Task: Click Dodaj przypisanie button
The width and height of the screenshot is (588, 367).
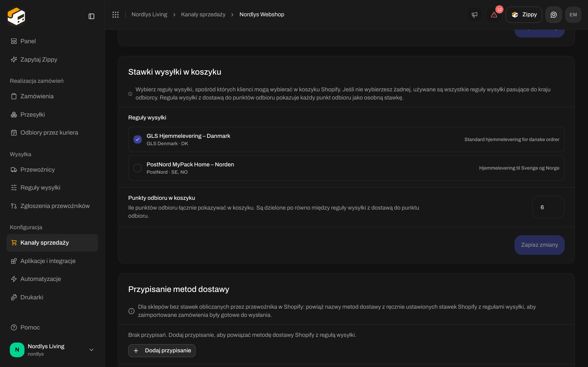Action: 162,350
